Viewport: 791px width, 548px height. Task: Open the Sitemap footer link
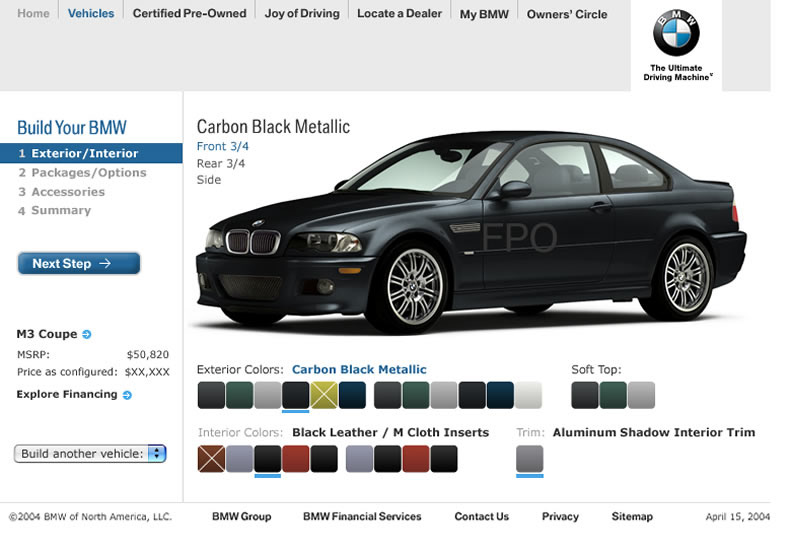pos(632,516)
